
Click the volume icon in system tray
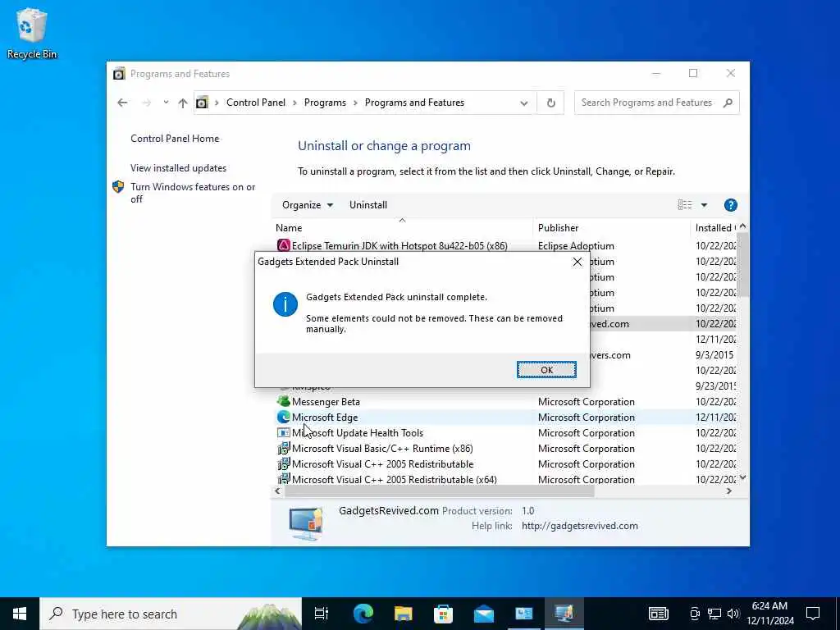(x=733, y=614)
